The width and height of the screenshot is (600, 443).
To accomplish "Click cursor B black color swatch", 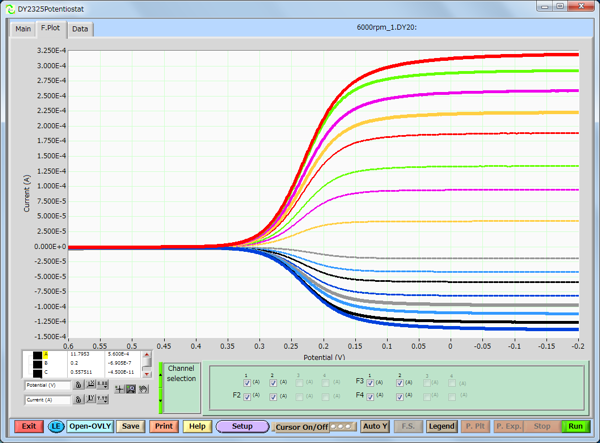I will click(38, 363).
